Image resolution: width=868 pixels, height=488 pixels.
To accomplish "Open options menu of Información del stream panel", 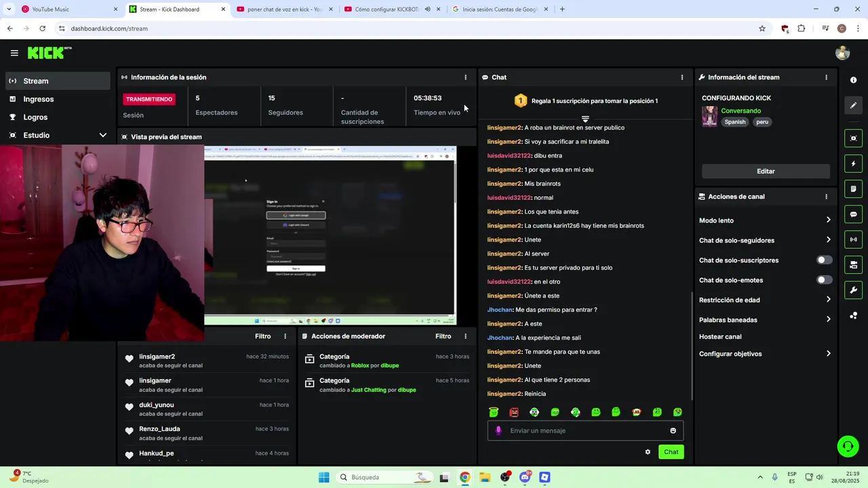I will click(x=826, y=77).
